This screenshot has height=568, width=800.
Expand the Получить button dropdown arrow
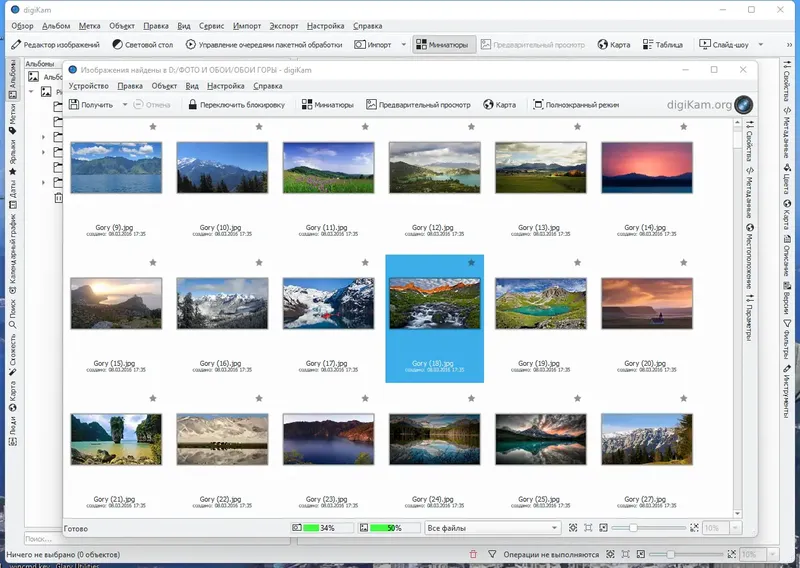(125, 105)
